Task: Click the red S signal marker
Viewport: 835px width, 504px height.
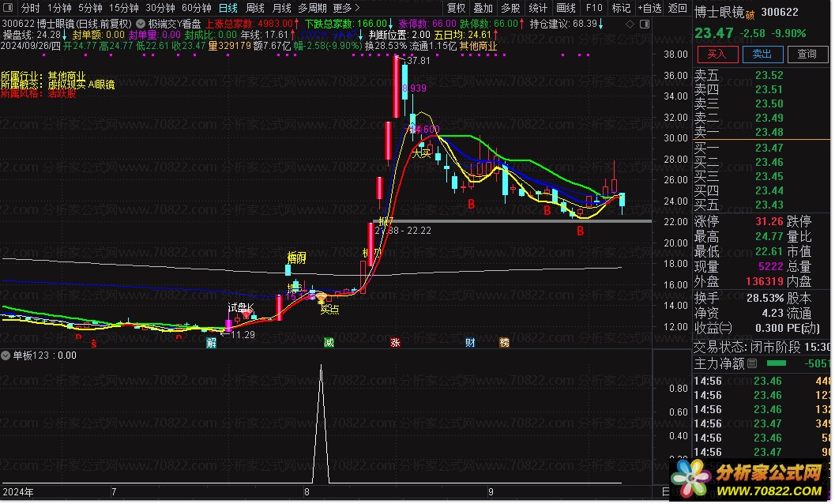Action: [x=94, y=344]
